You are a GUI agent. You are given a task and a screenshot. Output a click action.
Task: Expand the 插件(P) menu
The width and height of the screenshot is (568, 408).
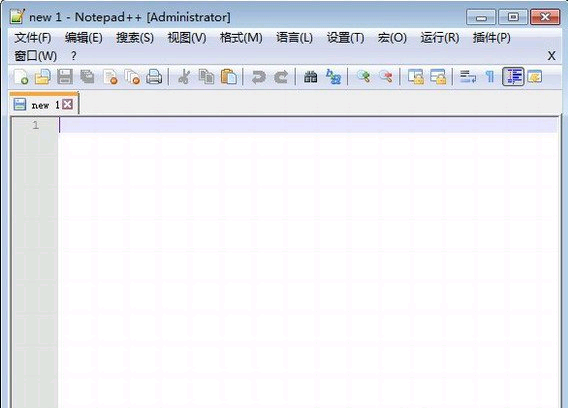[492, 38]
